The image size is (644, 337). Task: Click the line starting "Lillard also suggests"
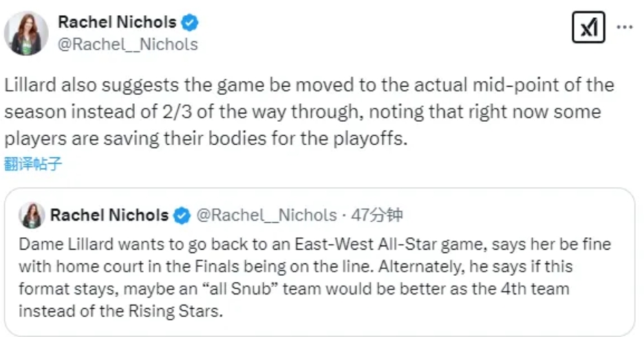(x=309, y=86)
